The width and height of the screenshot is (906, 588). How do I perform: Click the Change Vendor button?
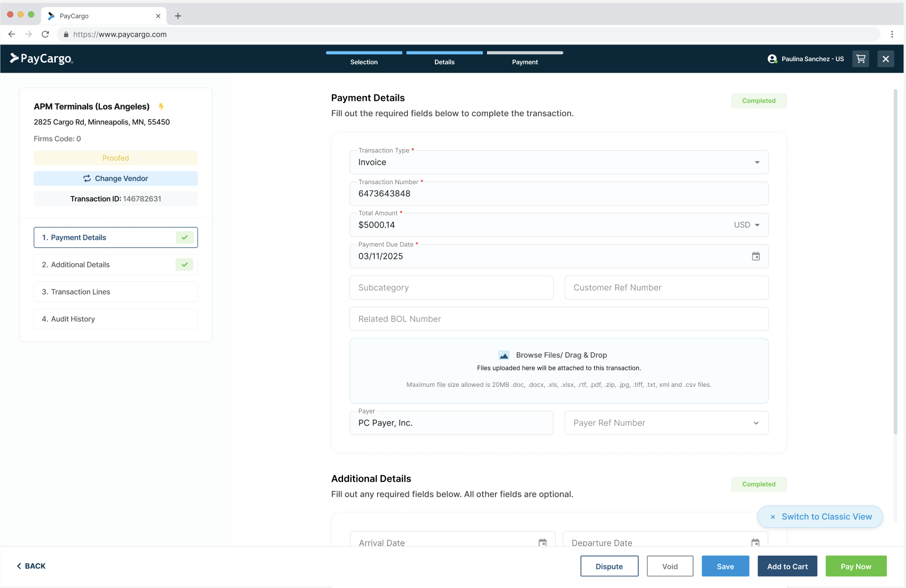pyautogui.click(x=116, y=178)
